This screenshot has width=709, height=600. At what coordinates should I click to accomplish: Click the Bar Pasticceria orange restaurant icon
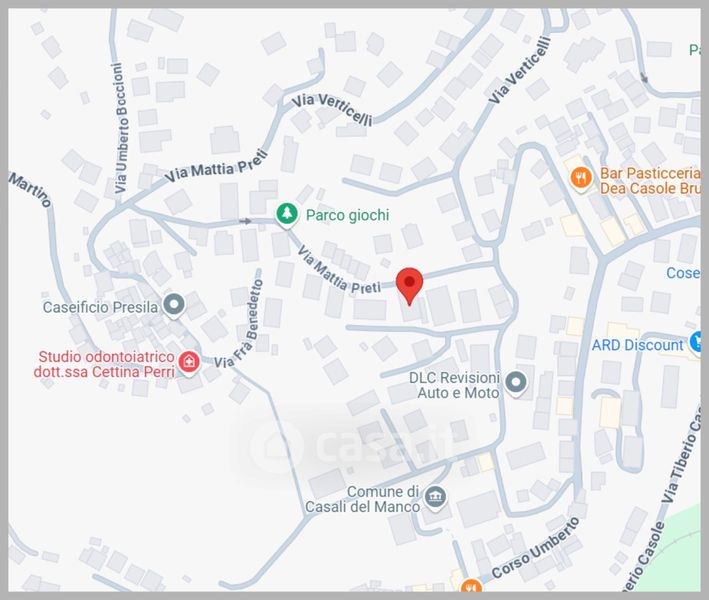click(x=581, y=179)
